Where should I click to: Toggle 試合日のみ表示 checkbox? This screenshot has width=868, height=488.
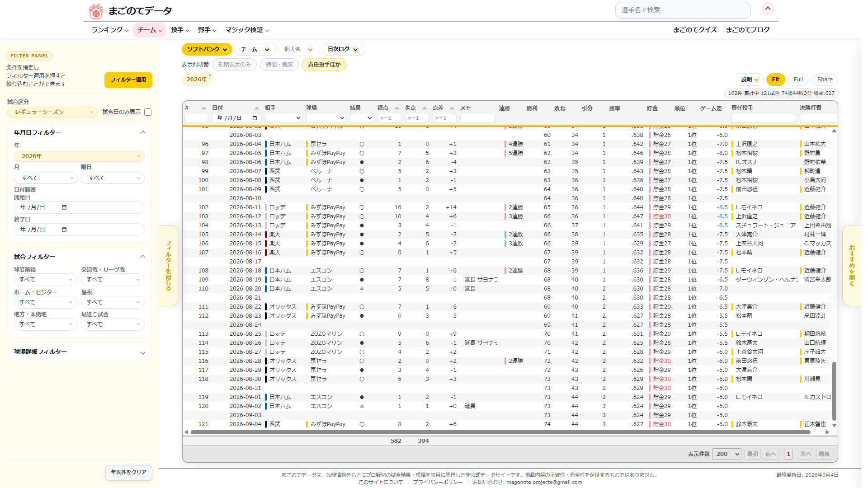click(148, 112)
